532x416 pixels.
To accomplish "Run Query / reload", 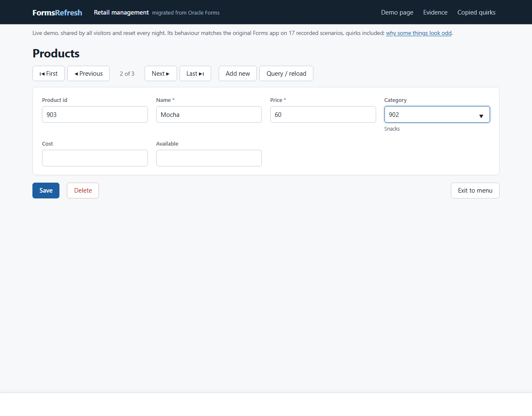I will tap(286, 74).
